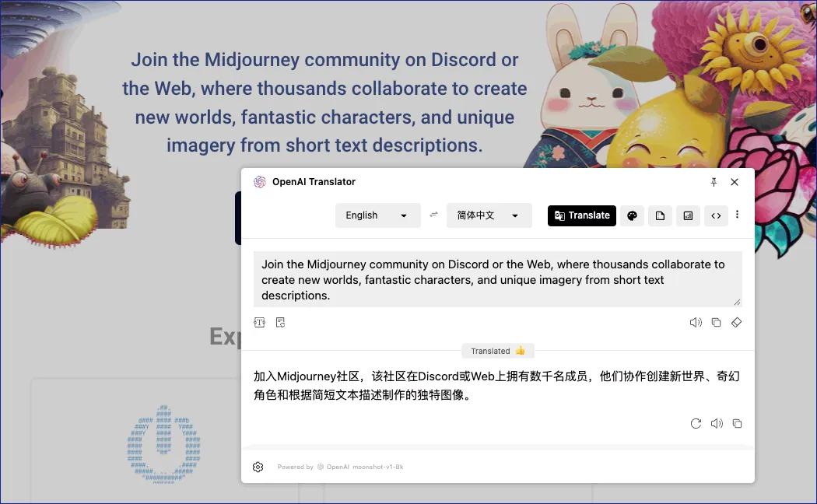Click the source text input box

[x=497, y=279]
